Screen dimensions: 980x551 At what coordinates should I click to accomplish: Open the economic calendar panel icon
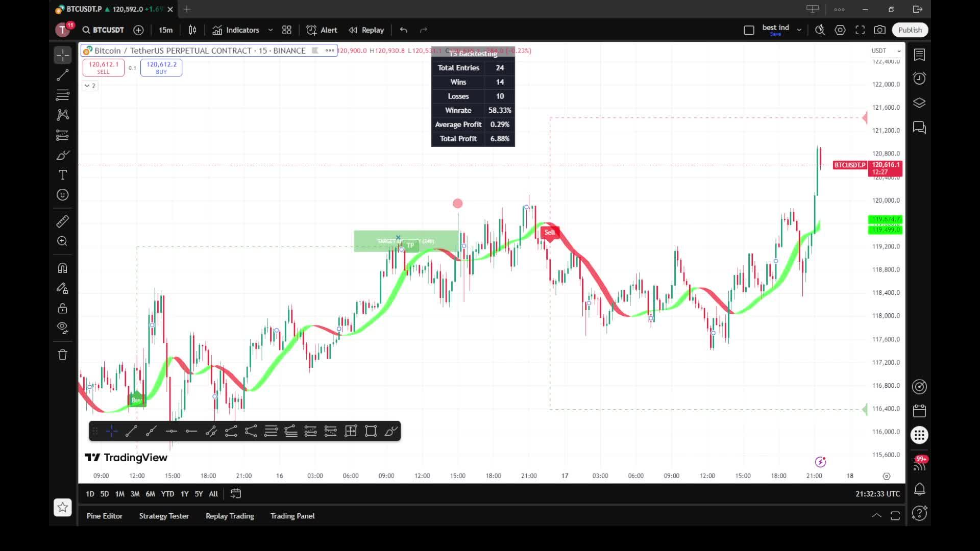click(x=919, y=411)
